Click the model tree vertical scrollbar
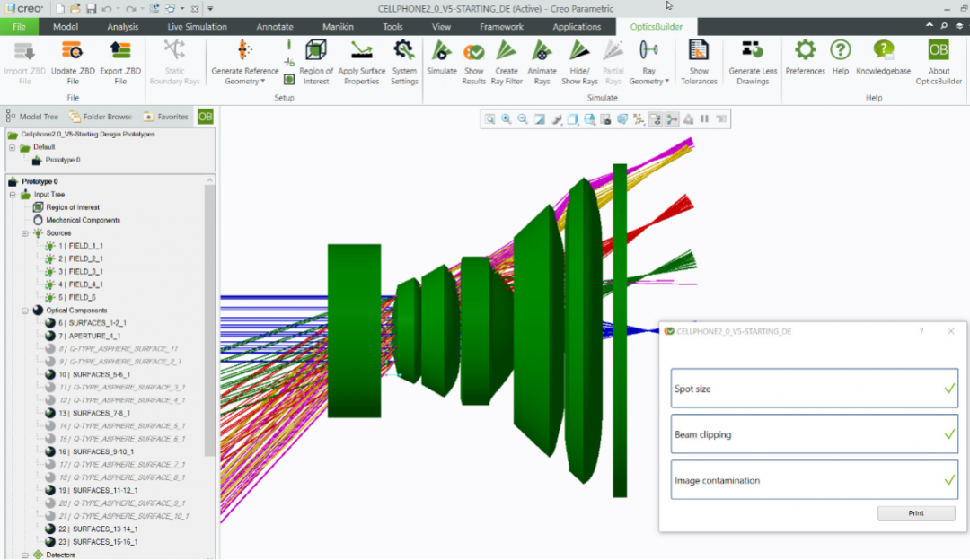 coord(210,314)
